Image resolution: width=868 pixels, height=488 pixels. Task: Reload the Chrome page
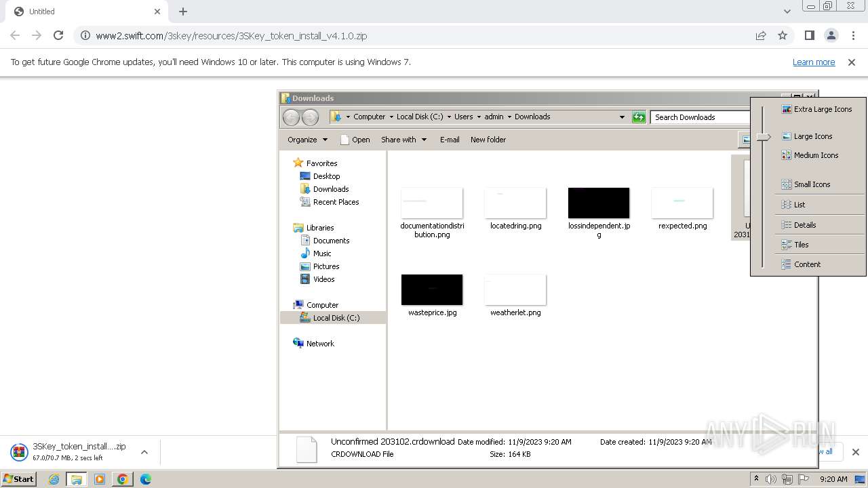[x=58, y=35]
